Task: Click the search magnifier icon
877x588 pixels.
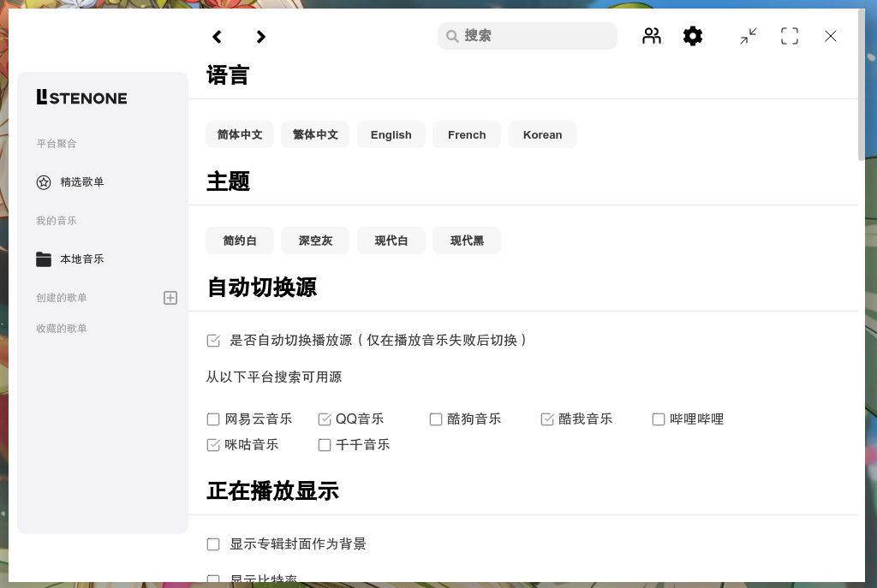Action: pos(452,36)
